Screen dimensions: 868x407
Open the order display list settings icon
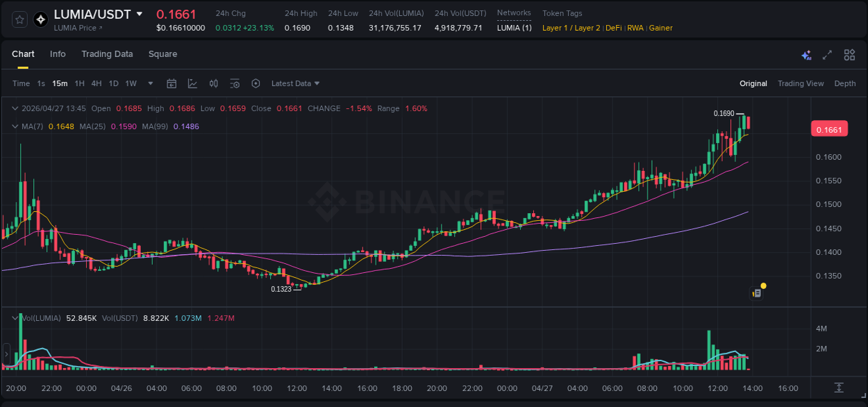(x=235, y=83)
